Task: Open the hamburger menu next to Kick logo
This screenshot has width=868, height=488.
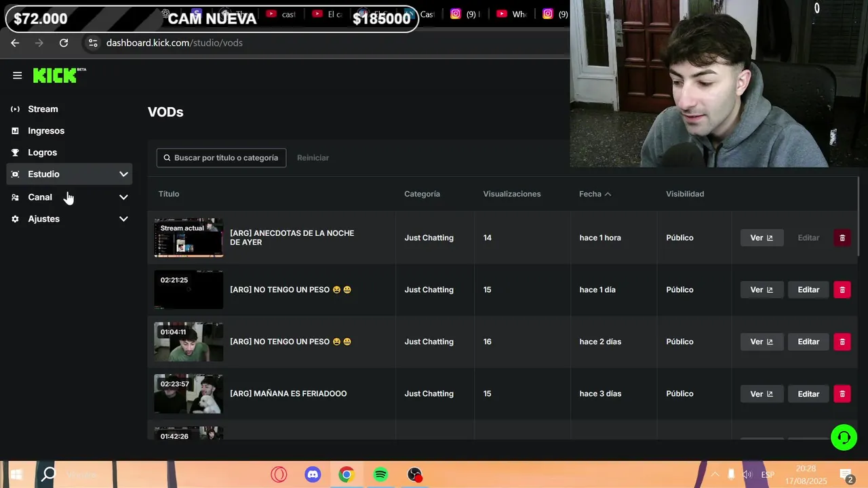Action: pos(18,76)
